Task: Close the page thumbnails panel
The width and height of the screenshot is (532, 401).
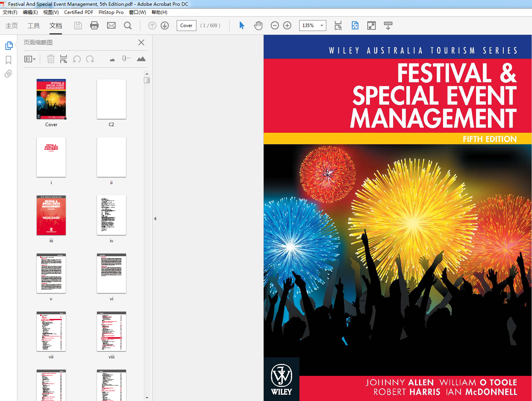Action: pyautogui.click(x=142, y=43)
